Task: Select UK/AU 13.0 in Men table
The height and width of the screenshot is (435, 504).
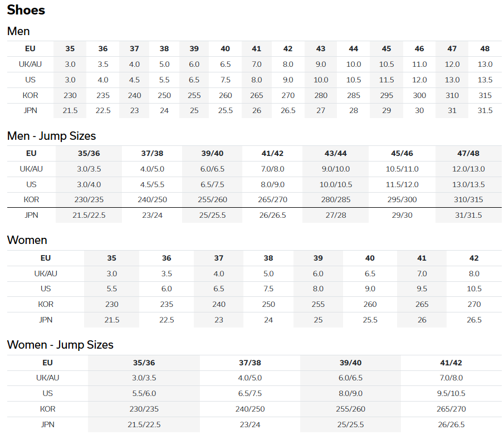Action: (485, 64)
